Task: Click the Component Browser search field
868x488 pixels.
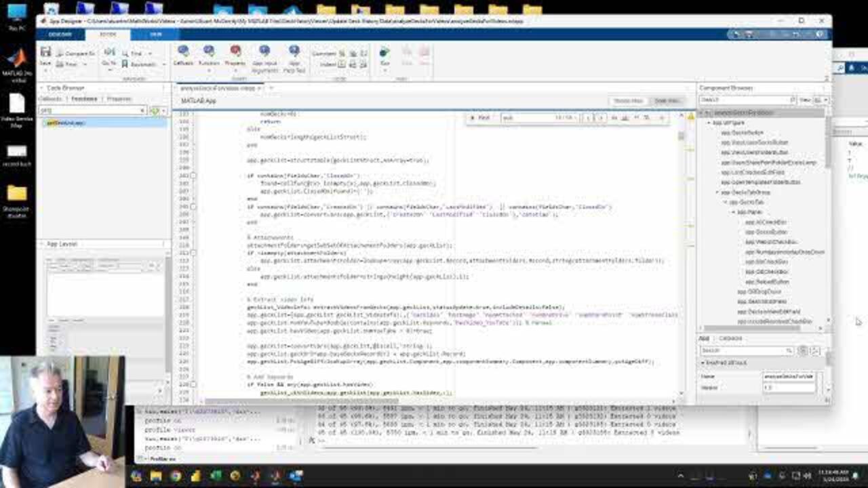Action: click(746, 100)
